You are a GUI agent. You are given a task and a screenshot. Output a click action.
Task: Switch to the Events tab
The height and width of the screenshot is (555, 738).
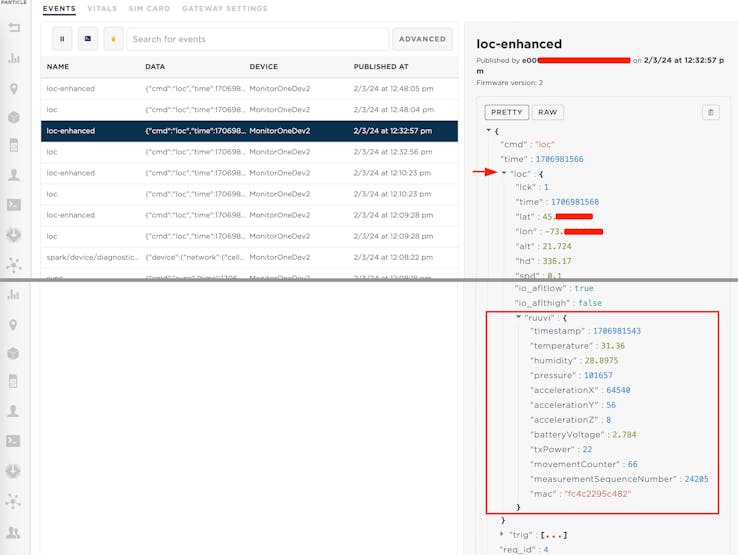[x=59, y=8]
